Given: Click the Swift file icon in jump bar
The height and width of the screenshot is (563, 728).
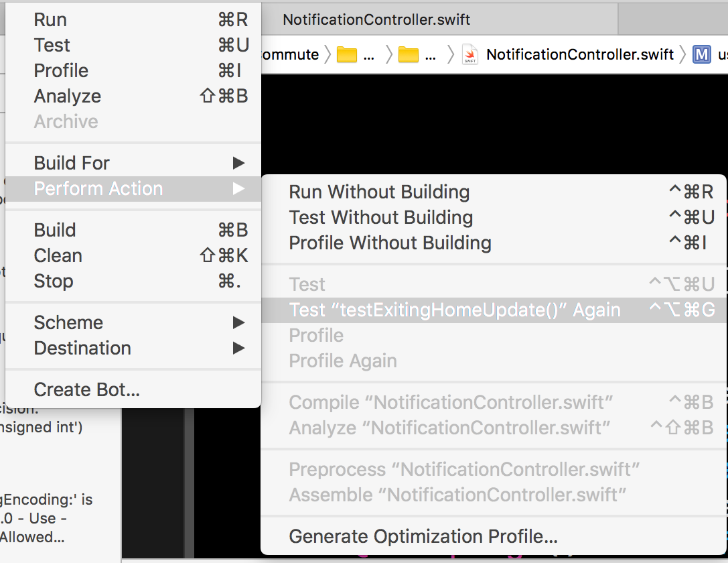Looking at the screenshot, I should (x=470, y=54).
